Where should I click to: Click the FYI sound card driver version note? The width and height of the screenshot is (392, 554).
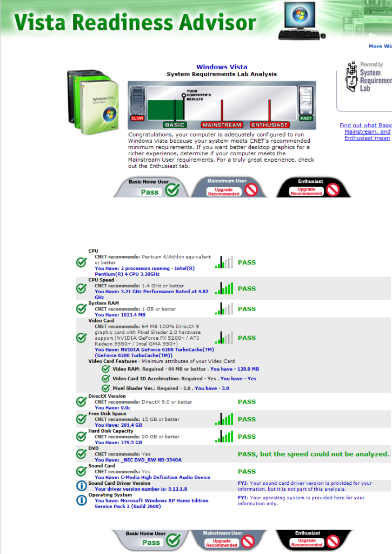(x=305, y=486)
